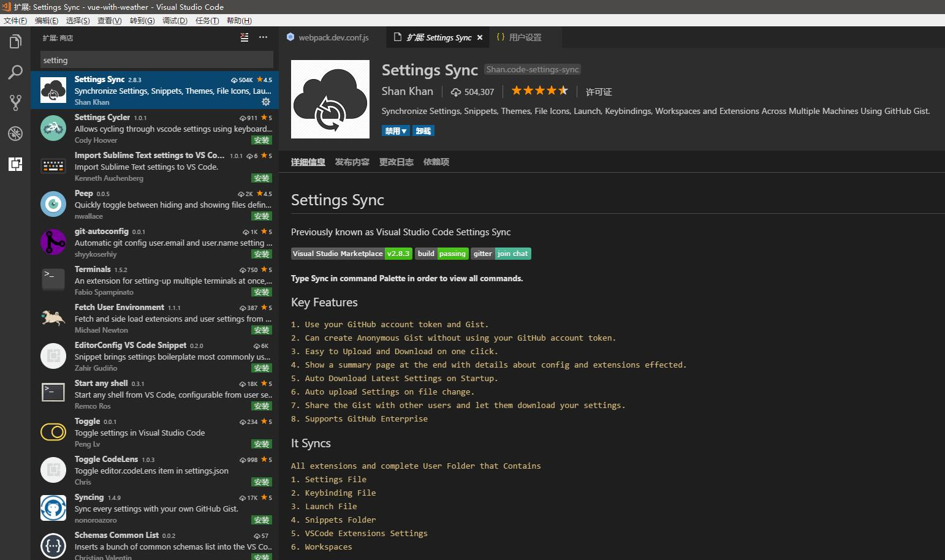Screen dimensions: 945x560
Task: Install the Peep extension
Action: [262, 216]
